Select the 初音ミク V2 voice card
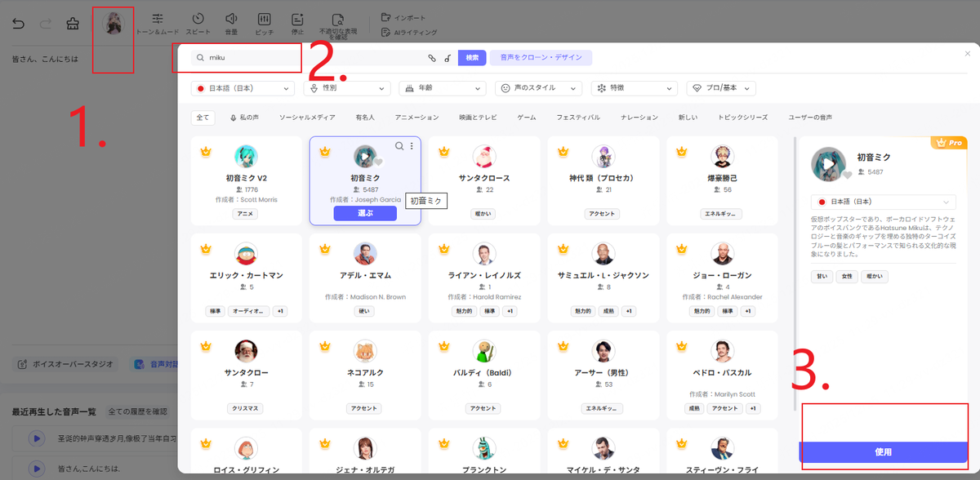This screenshot has width=980, height=480. point(246,180)
